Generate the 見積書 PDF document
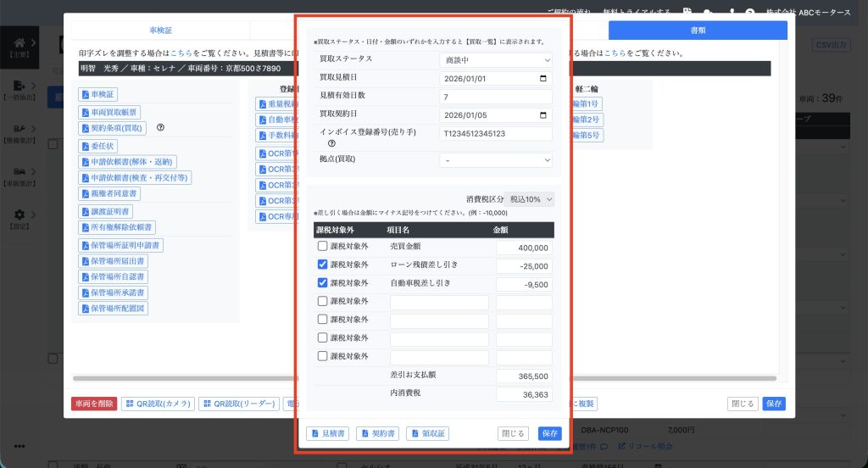868x468 pixels. click(327, 433)
